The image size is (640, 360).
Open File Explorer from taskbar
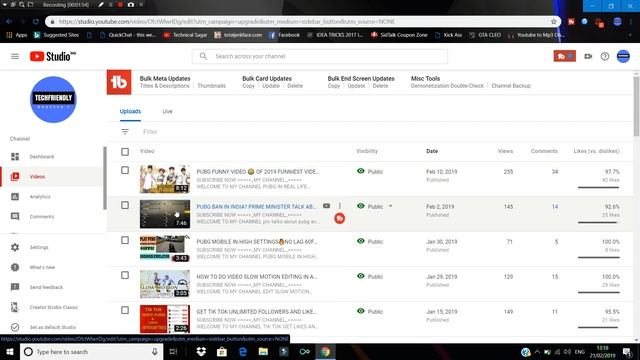[263, 351]
